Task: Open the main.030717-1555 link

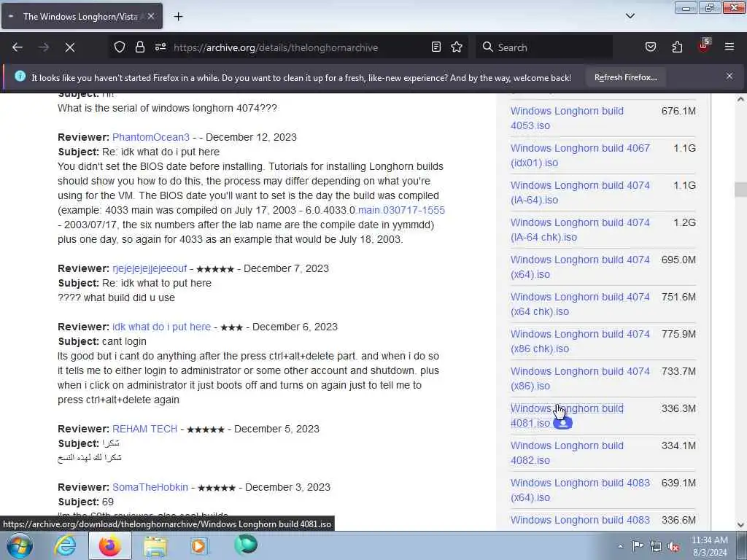Action: coord(401,211)
